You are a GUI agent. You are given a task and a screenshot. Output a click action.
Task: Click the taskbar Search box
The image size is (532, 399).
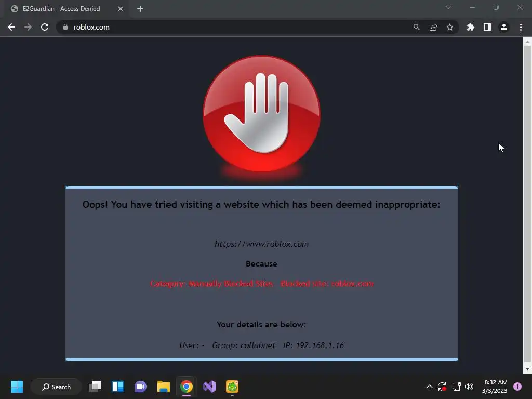[56, 387]
